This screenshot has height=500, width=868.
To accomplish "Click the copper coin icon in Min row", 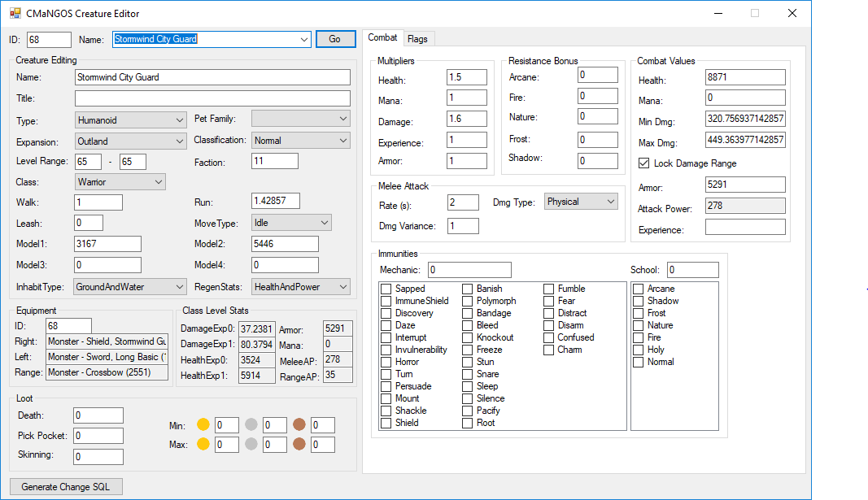I will pos(299,424).
